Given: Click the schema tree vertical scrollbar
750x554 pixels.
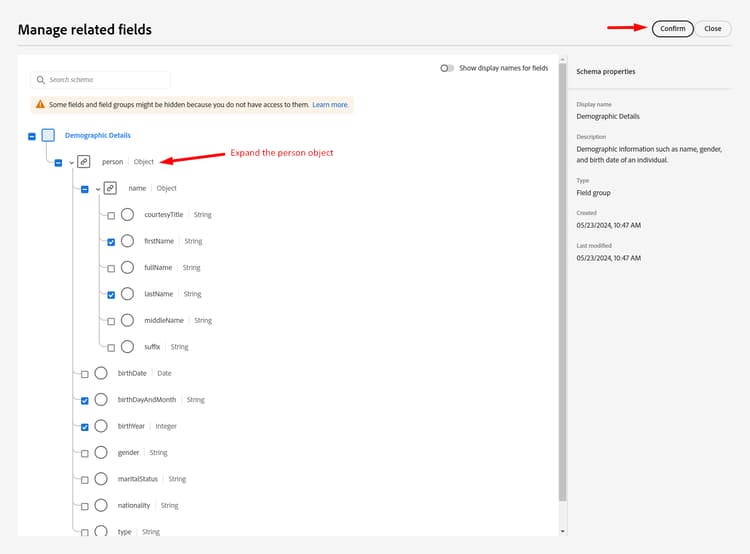Looking at the screenshot, I should [562, 282].
